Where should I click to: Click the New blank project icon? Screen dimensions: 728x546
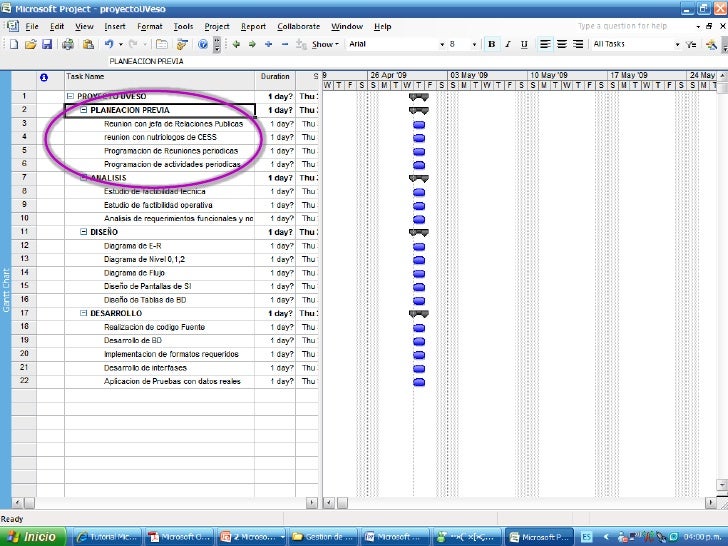point(14,45)
